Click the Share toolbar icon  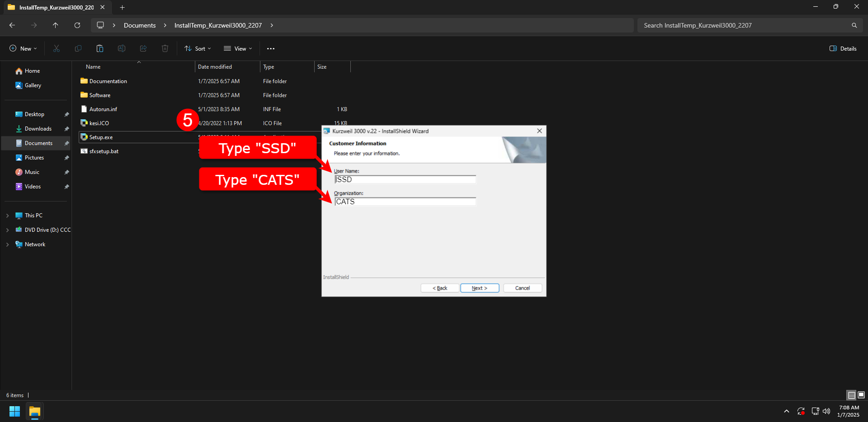coord(143,48)
